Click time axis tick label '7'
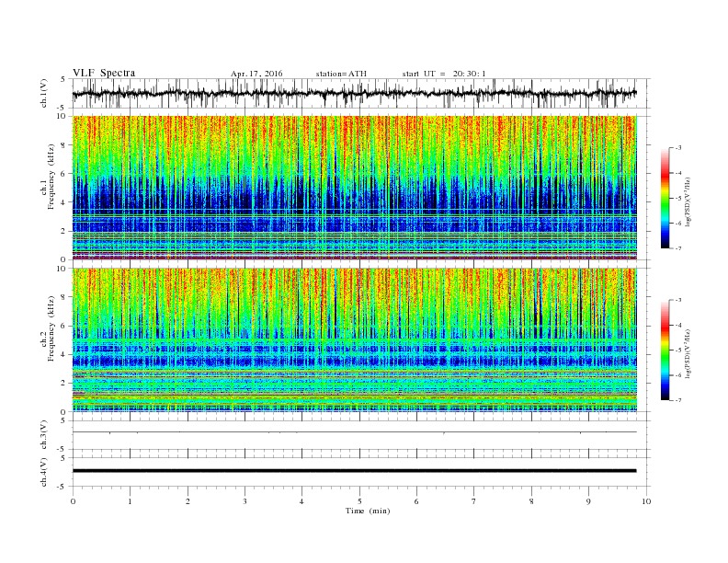 tap(474, 501)
